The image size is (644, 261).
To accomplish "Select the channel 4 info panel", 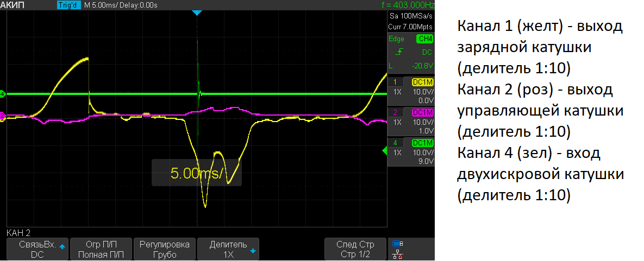I will pyautogui.click(x=410, y=152).
